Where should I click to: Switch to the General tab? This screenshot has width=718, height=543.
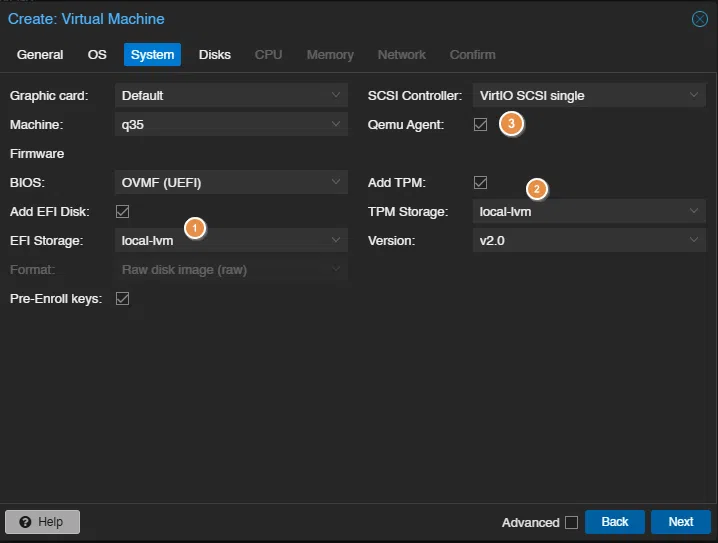point(40,55)
